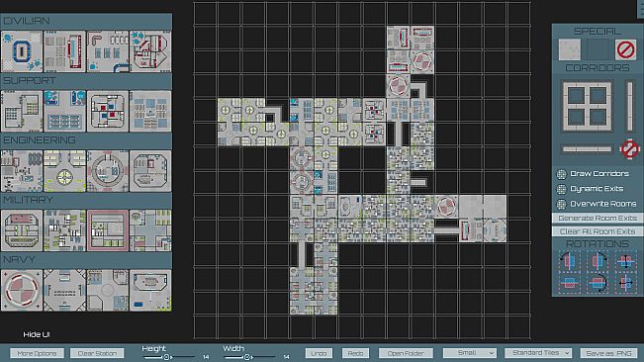Select the first Civilian room tile with blue oval table
This screenshot has height=362, width=644.
(22, 51)
